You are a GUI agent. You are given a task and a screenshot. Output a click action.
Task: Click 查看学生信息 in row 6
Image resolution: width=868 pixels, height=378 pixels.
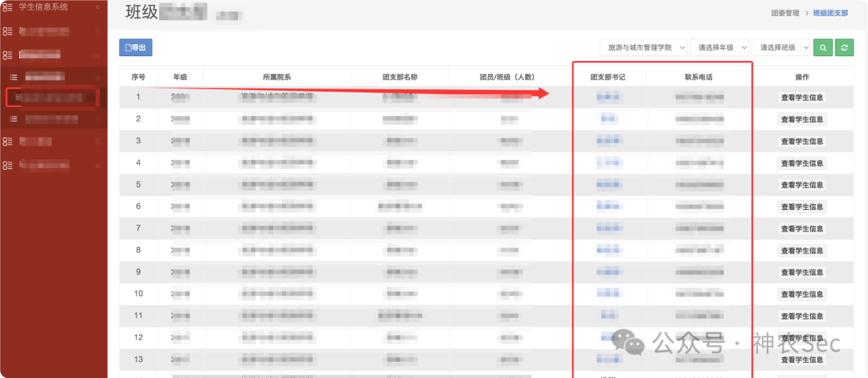click(x=802, y=207)
